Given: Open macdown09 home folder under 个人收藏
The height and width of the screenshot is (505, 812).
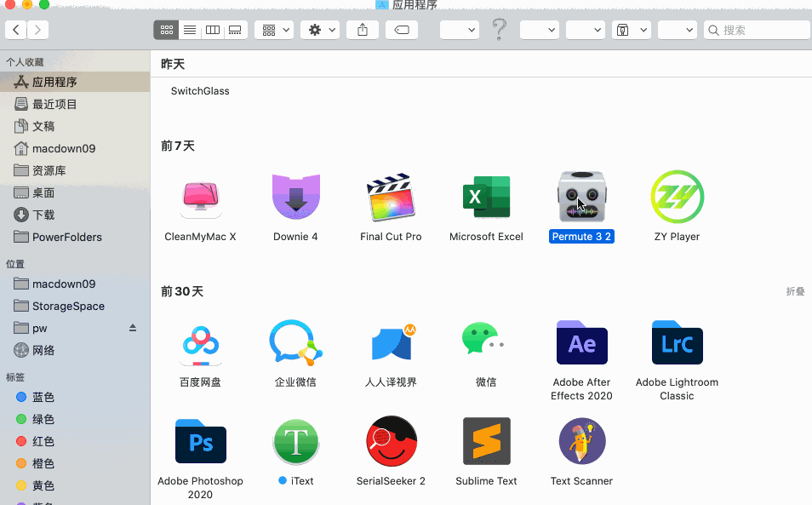Looking at the screenshot, I should [x=75, y=149].
